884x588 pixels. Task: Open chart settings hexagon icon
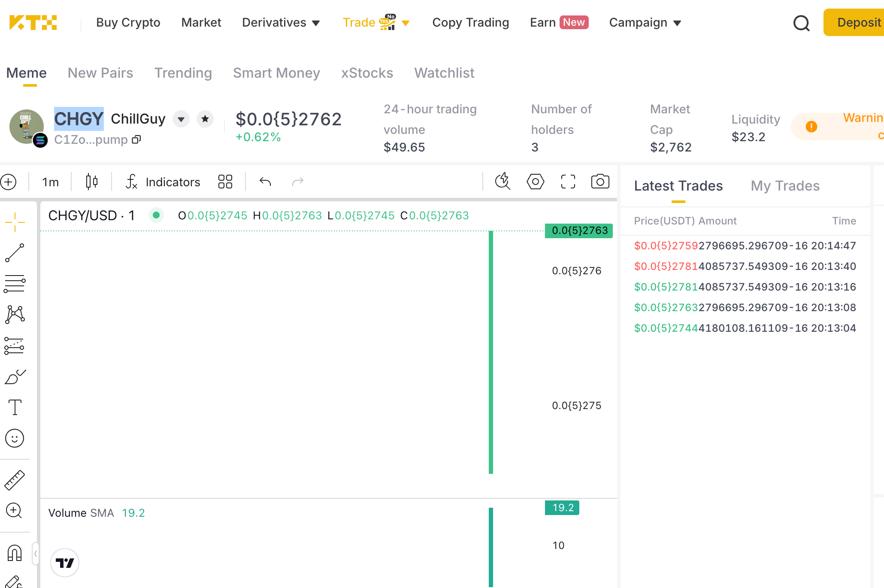pyautogui.click(x=535, y=182)
